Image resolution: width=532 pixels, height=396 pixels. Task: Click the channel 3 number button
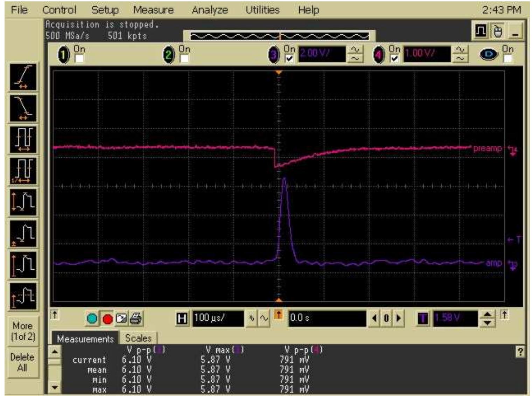[x=274, y=55]
